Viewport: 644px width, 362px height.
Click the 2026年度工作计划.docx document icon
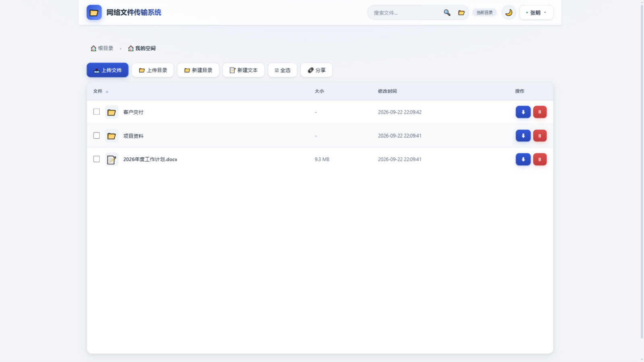(x=111, y=160)
